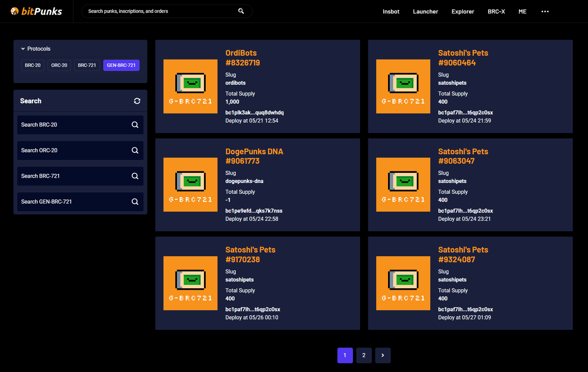This screenshot has height=372, width=588.
Task: Toggle the GEN-BRC-721 protocol filter
Action: [x=122, y=65]
